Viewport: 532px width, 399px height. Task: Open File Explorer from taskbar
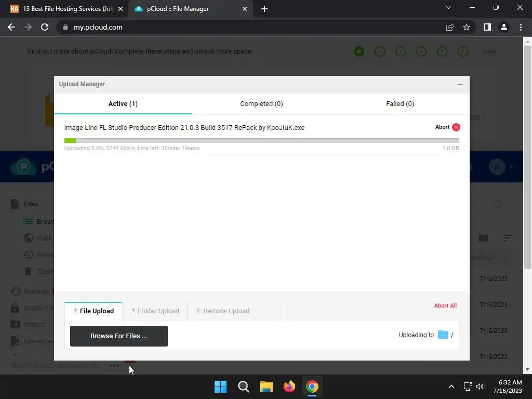tap(267, 387)
